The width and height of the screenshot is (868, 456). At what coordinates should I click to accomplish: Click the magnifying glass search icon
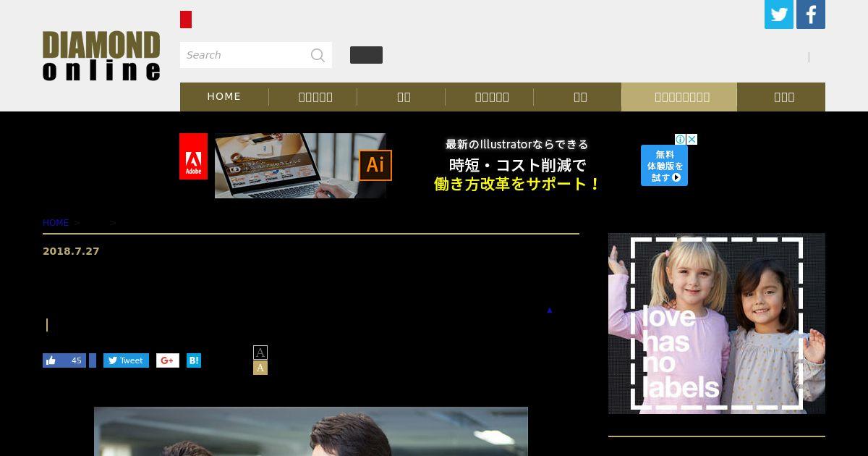pos(318,55)
